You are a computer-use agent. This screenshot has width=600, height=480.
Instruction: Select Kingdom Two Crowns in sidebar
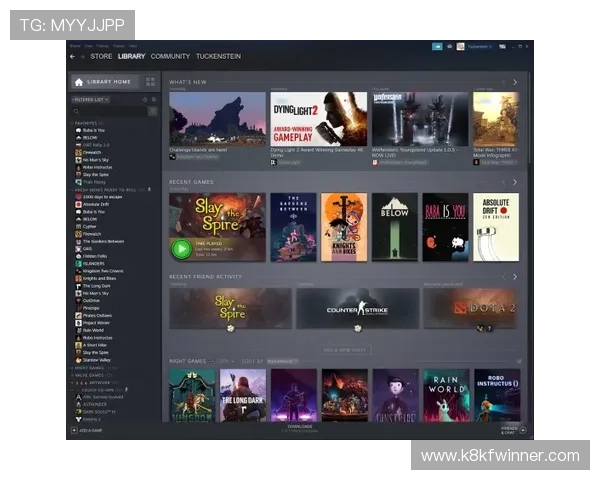[x=103, y=271]
